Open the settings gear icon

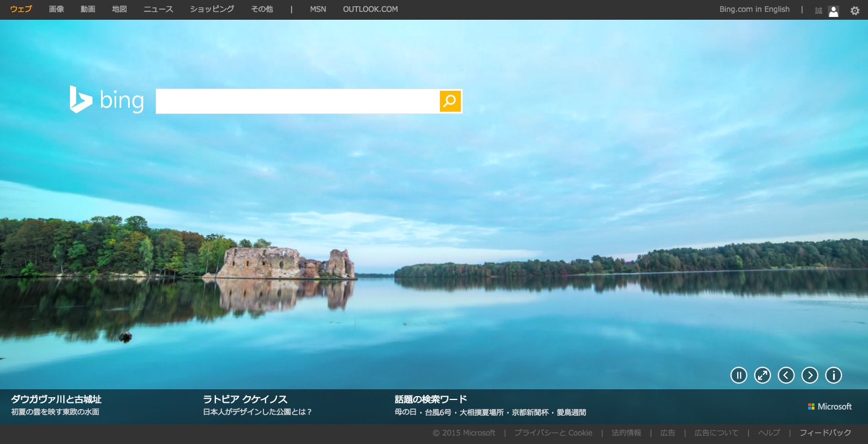[x=854, y=10]
